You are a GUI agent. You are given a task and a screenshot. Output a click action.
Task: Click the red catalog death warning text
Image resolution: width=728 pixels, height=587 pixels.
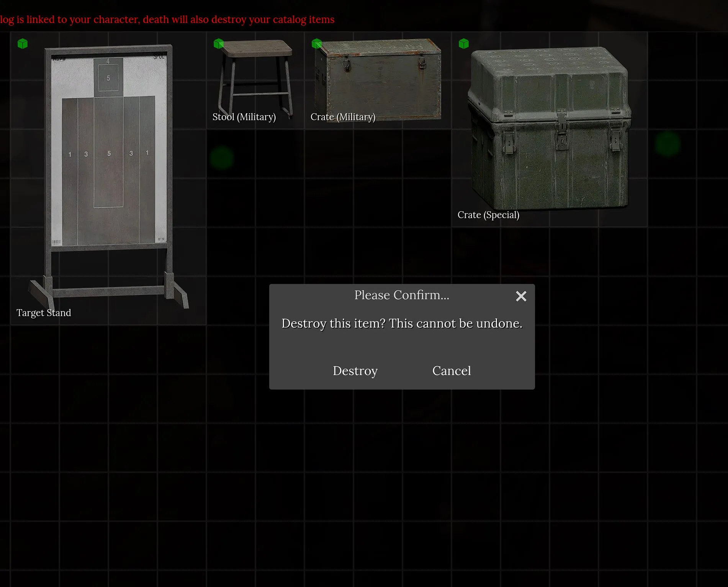click(x=167, y=20)
